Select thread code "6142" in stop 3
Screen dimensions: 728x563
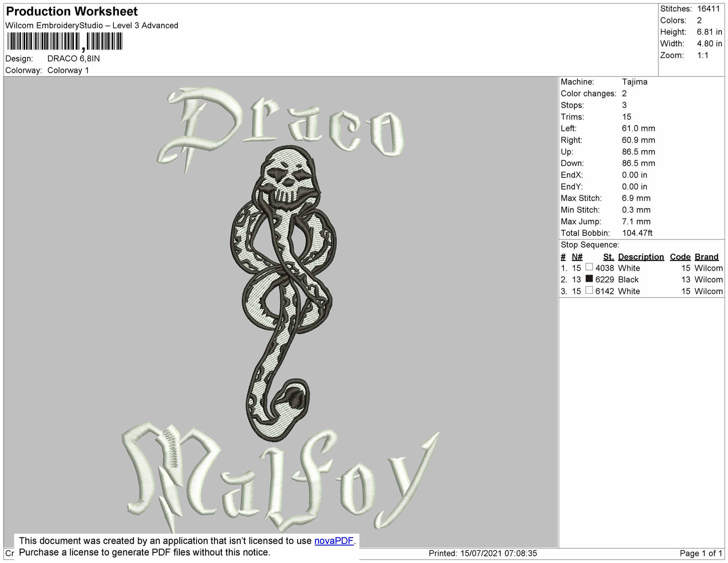tap(605, 291)
